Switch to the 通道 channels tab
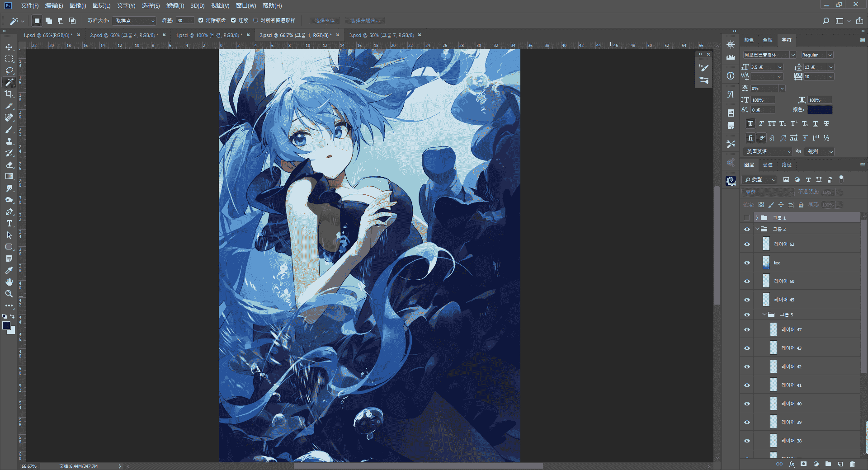This screenshot has width=868, height=470. pos(768,165)
